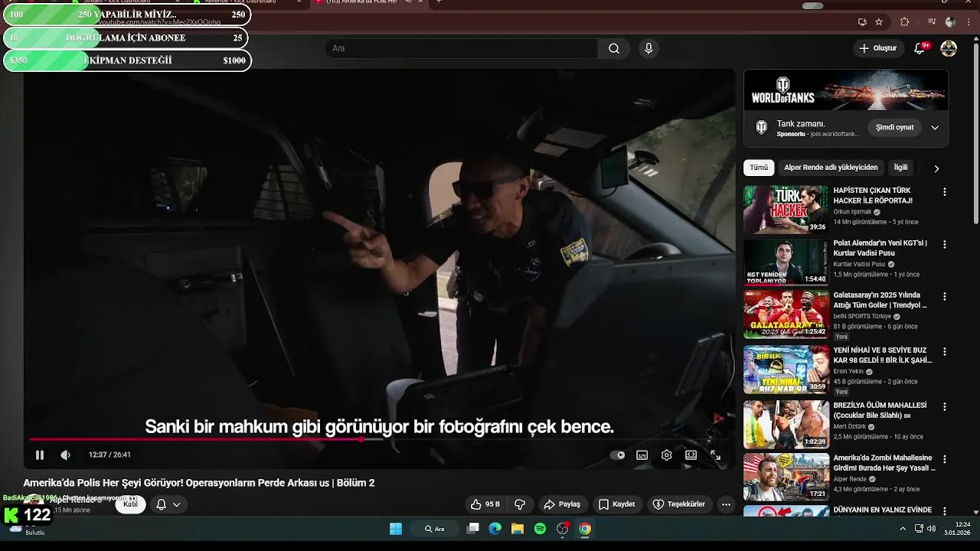Enter fullscreen with the player's fullscreen icon
Viewport: 980px width, 551px height.
click(715, 455)
